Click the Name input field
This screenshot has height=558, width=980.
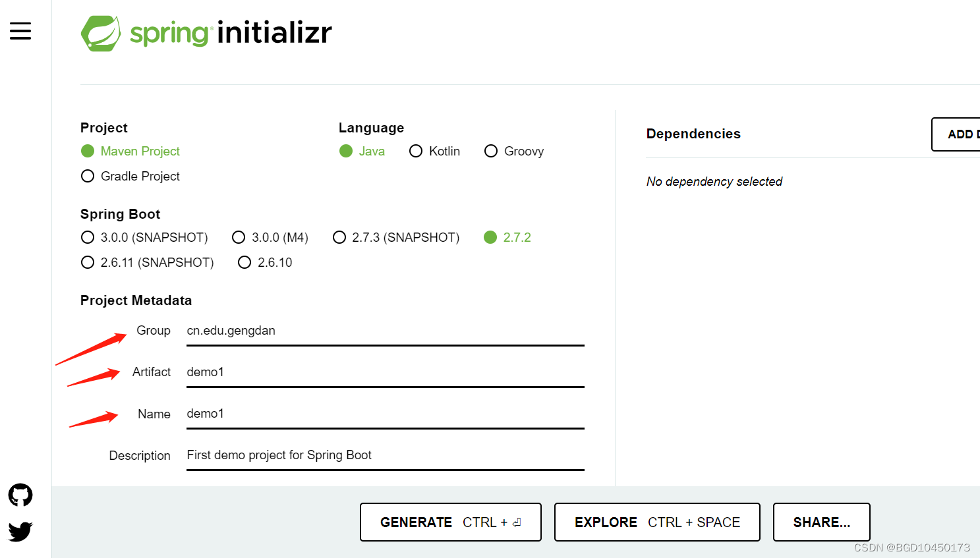point(386,414)
